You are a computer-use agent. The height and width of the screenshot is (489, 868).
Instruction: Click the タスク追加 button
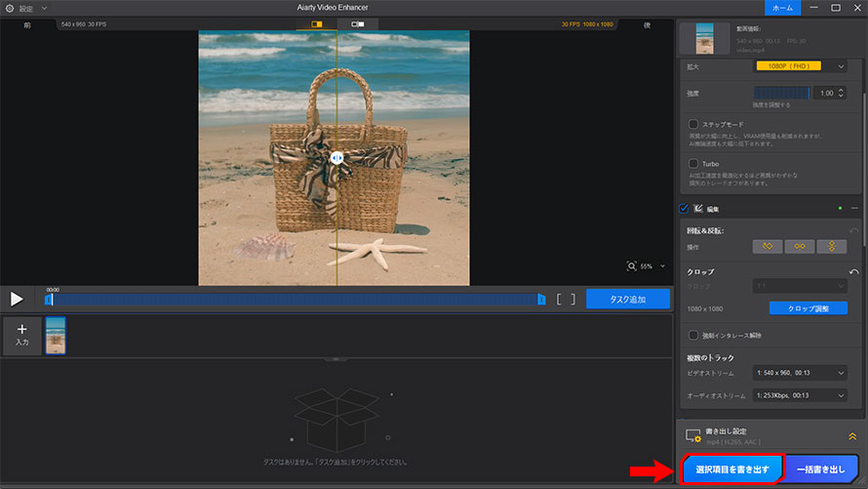click(x=628, y=299)
